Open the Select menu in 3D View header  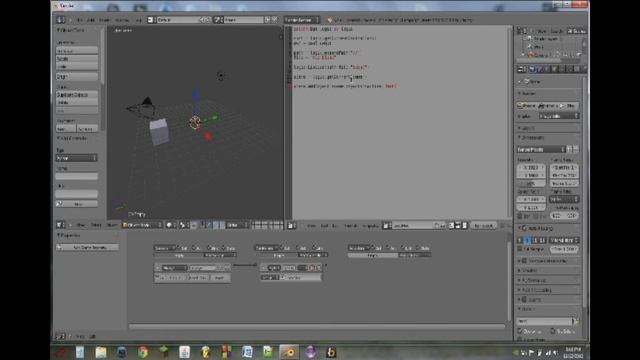tap(96, 225)
